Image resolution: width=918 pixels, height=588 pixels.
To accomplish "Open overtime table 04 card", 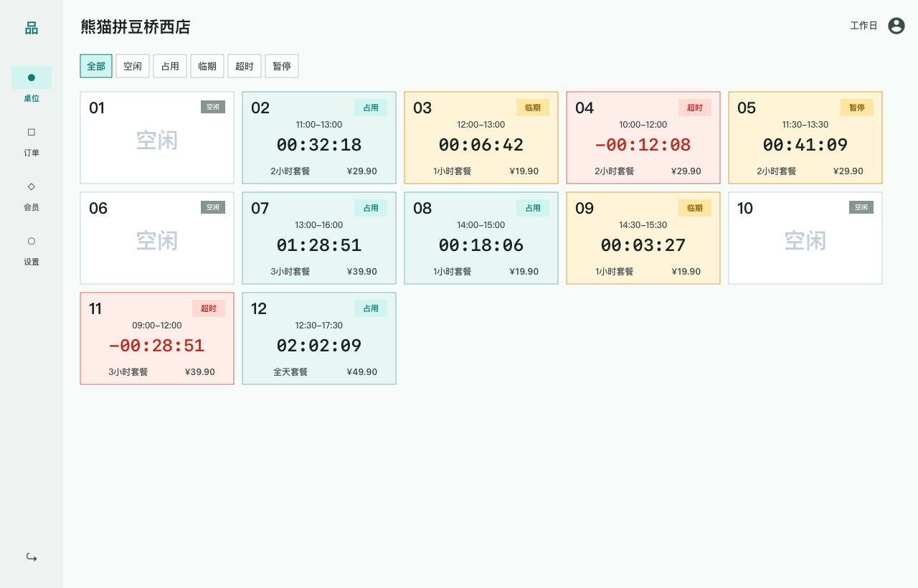I will click(x=643, y=138).
